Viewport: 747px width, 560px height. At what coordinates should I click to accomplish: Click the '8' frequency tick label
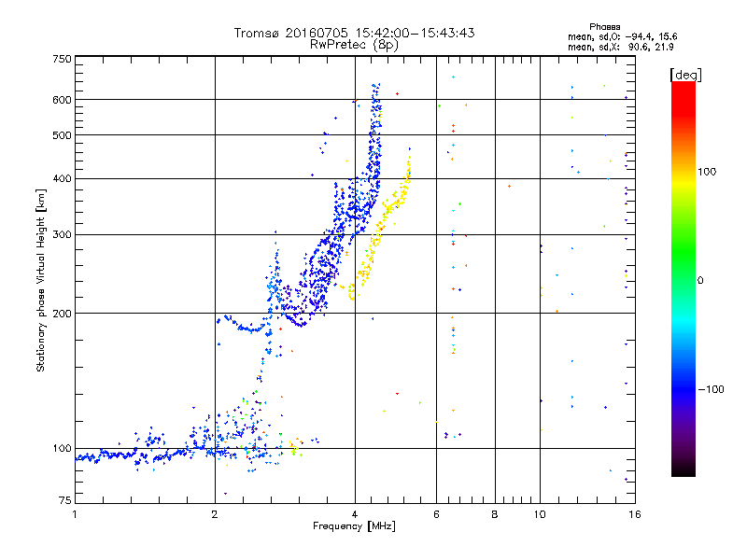495,514
